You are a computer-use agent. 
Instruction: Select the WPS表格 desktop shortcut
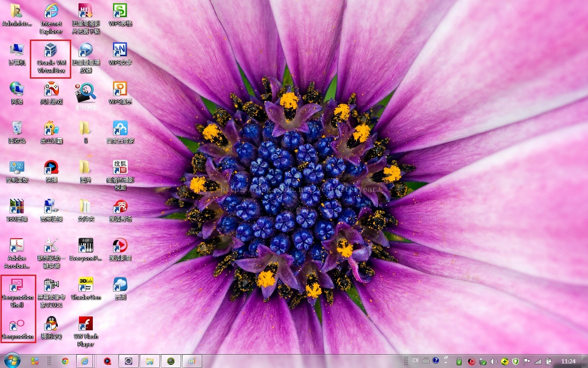pyautogui.click(x=120, y=15)
